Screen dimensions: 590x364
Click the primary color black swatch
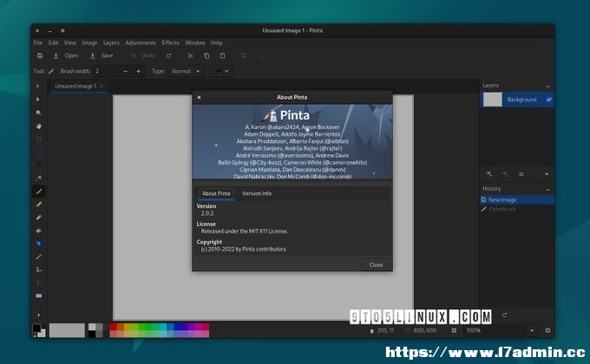pyautogui.click(x=36, y=328)
